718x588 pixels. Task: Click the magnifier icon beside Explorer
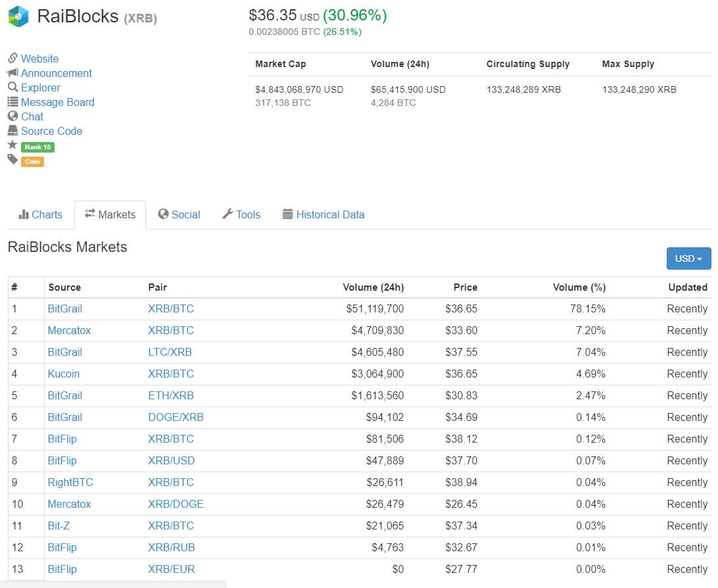pyautogui.click(x=13, y=87)
